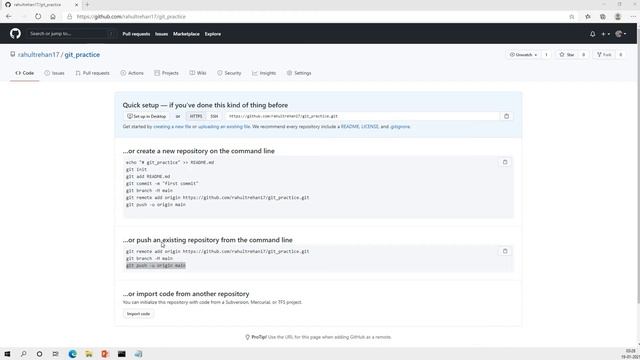Open Pull requests in top navigation
Image resolution: width=640 pixels, height=360 pixels.
tap(136, 34)
